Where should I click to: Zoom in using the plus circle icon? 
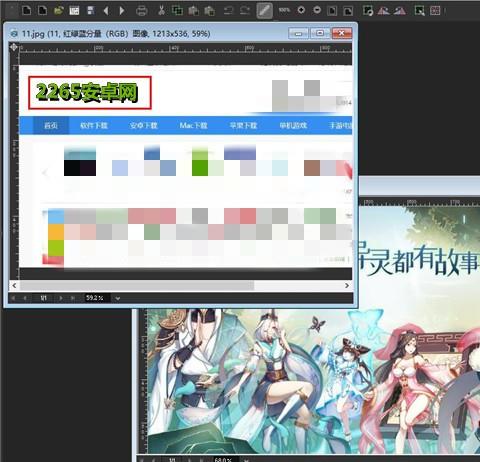(301, 10)
